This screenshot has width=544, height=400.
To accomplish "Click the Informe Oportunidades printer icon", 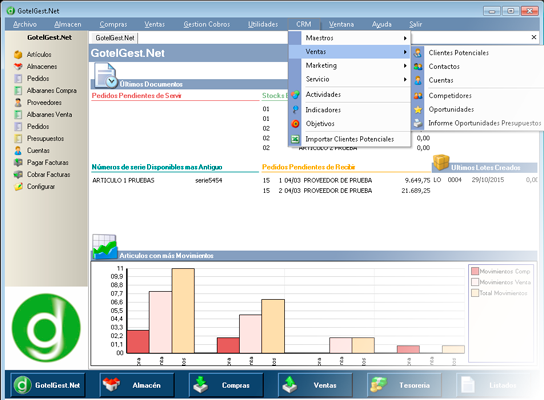I will (x=418, y=123).
